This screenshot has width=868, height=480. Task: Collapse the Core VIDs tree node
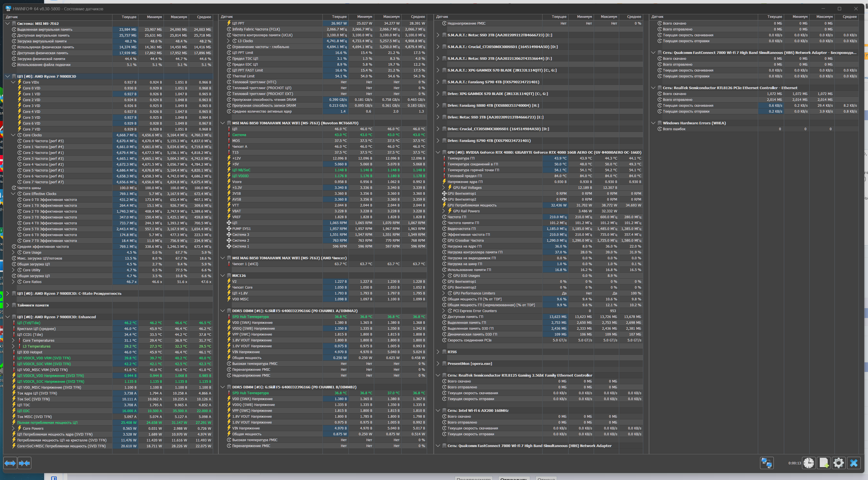(13, 82)
